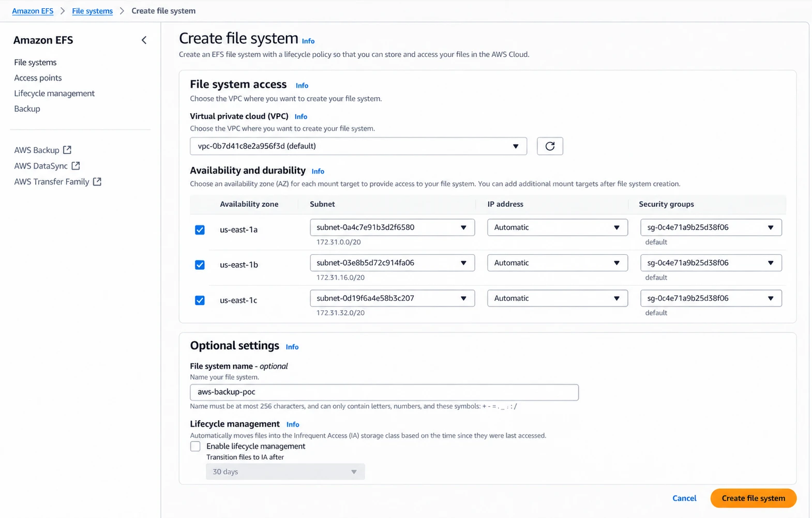Collapse the Amazon EFS sidebar chevron
The width and height of the screenshot is (812, 518).
tap(144, 40)
